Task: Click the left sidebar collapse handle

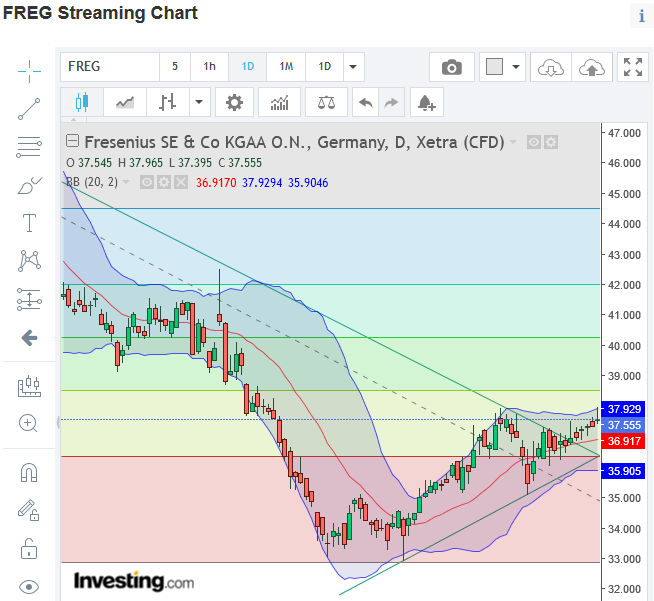Action: tap(58, 423)
